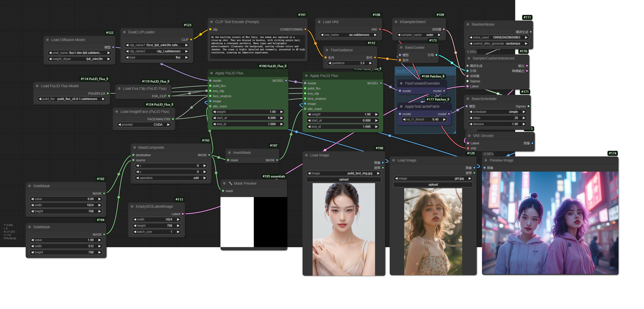The width and height of the screenshot is (644, 309).
Task: Click the Latent output port of EmptySD3LatentImage
Action: pyautogui.click(x=183, y=214)
